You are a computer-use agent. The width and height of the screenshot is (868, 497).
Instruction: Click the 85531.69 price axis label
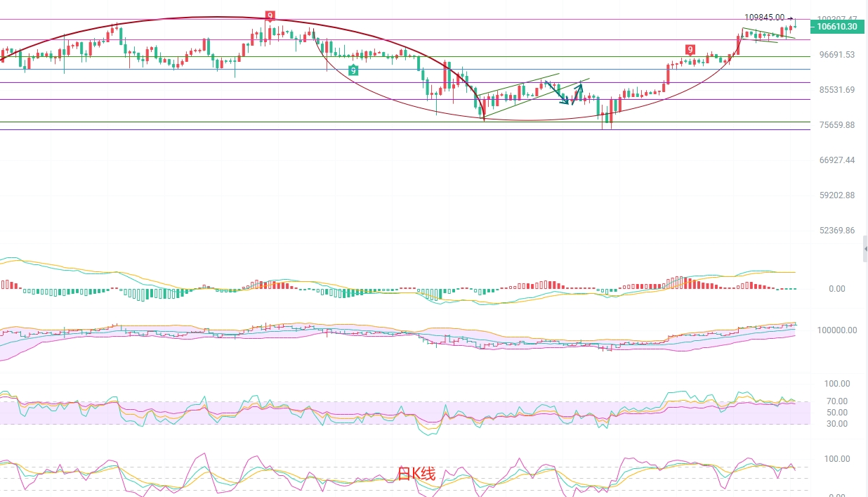(x=836, y=90)
